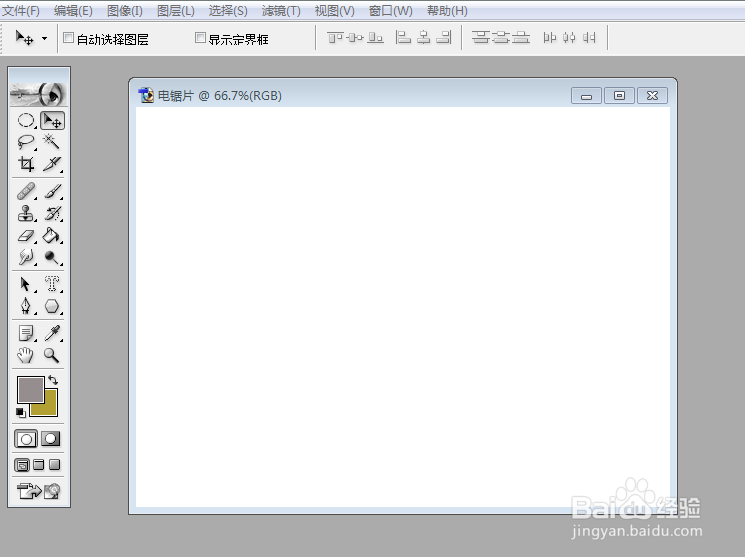This screenshot has width=745, height=557.
Task: Click Align Vertical Centers button
Action: click(x=355, y=37)
